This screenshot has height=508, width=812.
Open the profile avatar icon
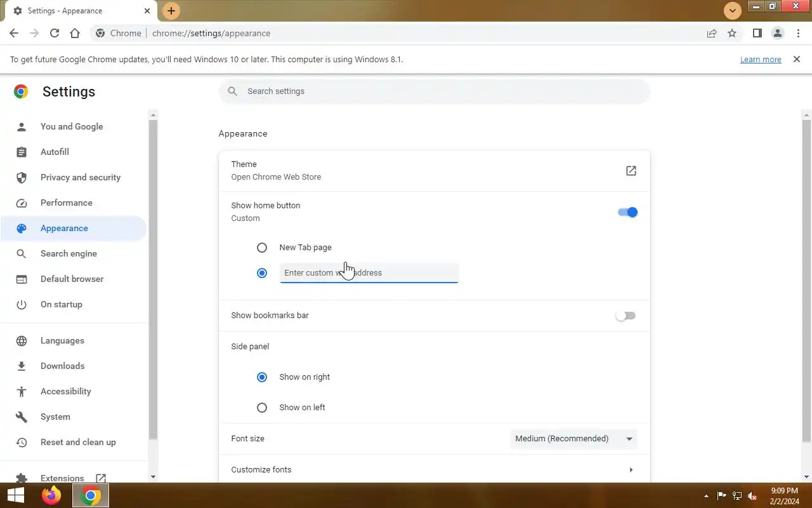[777, 33]
